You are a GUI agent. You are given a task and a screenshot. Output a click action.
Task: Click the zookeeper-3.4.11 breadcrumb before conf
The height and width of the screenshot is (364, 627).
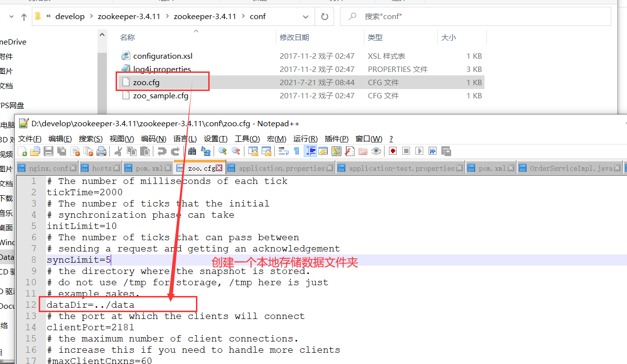[205, 16]
